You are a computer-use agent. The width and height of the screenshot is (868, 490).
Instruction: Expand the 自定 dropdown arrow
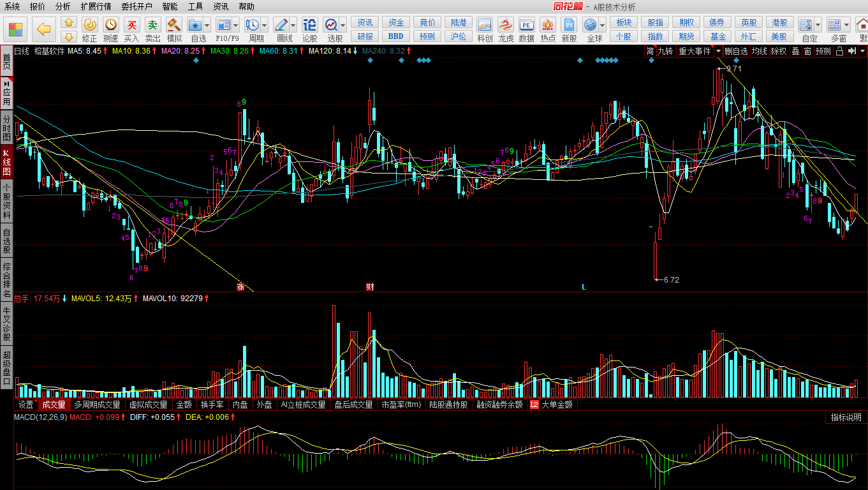pos(818,26)
